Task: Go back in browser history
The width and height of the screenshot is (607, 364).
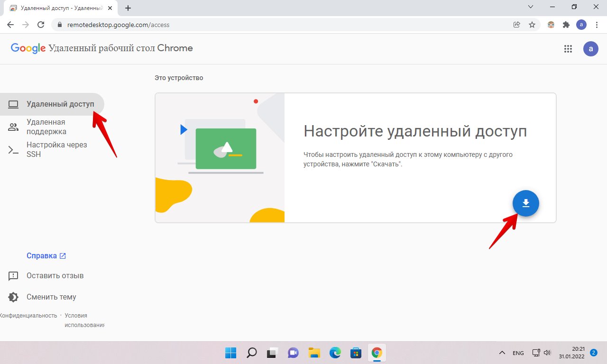Action: pyautogui.click(x=10, y=25)
